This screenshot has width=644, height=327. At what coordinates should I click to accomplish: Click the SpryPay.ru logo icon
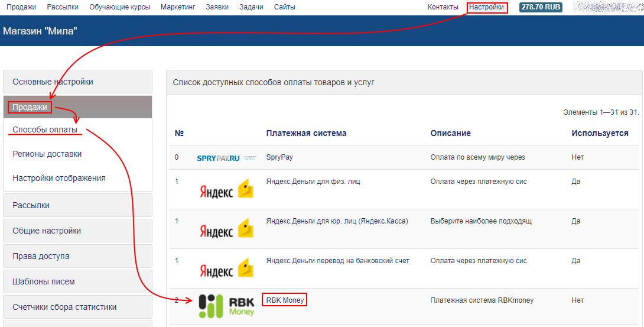point(226,158)
